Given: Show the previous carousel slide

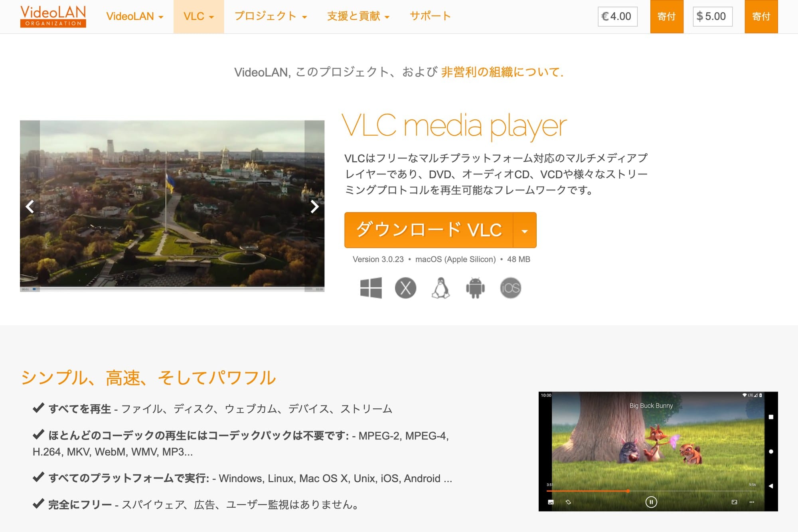Looking at the screenshot, I should click(30, 206).
